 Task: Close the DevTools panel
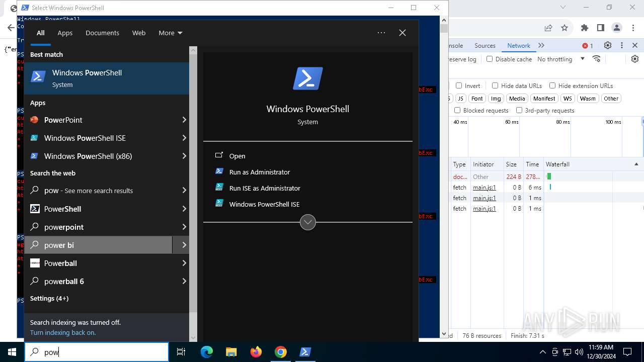635,45
